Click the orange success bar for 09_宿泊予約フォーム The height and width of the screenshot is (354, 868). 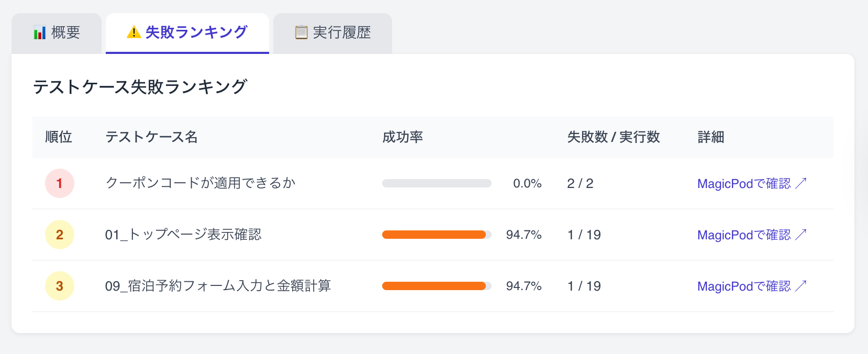(x=437, y=286)
